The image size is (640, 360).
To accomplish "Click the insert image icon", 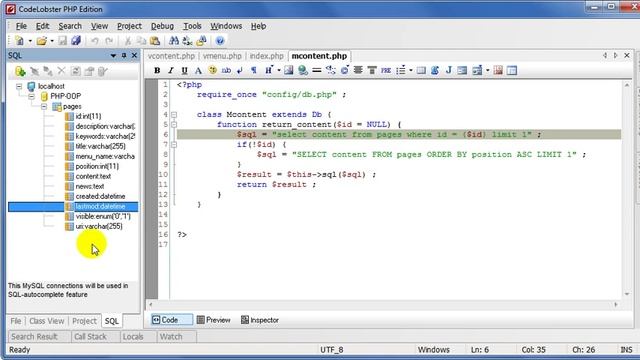I will pos(289,70).
